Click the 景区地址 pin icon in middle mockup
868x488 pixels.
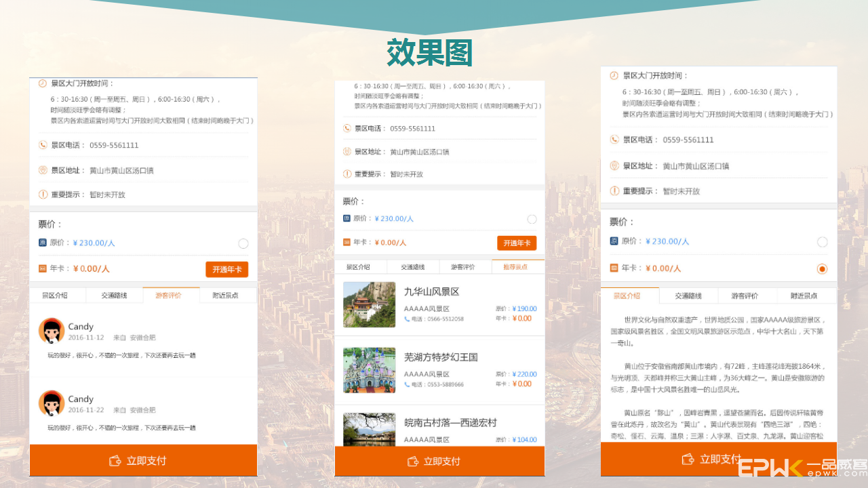[347, 152]
